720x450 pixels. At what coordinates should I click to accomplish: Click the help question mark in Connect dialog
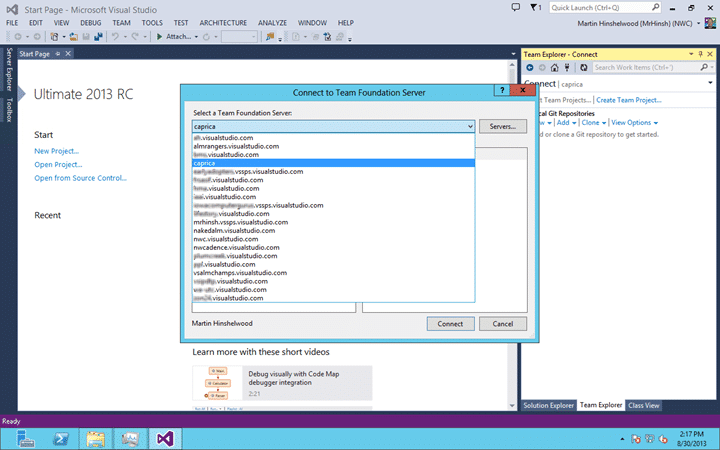point(502,90)
